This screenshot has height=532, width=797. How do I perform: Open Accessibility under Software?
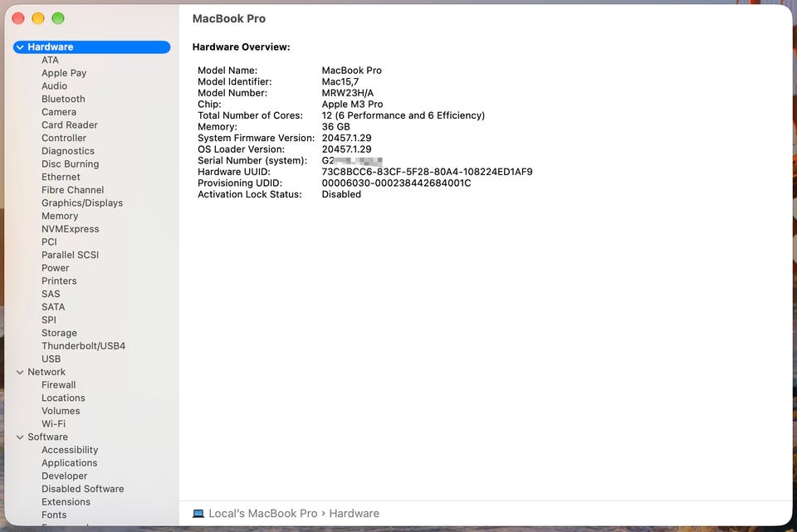pos(70,450)
